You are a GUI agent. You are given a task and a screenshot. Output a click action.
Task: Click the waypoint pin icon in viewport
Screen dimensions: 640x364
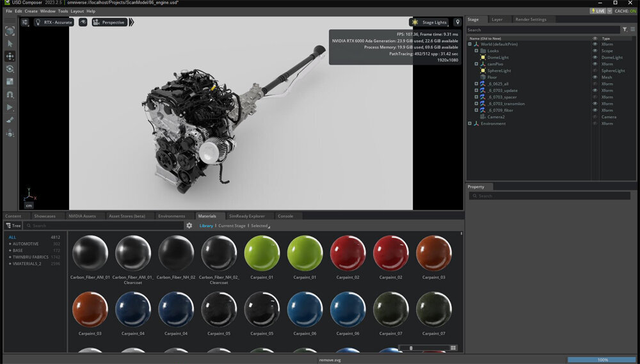[457, 22]
